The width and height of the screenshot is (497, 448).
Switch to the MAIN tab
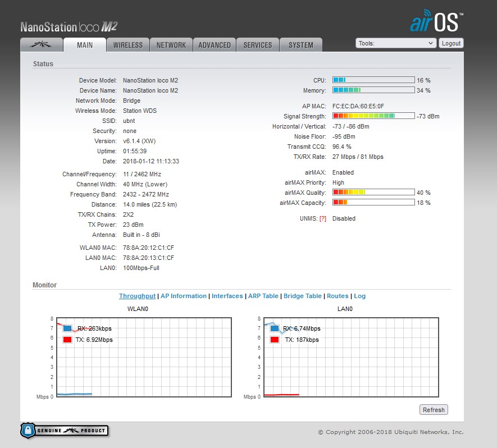[x=85, y=45]
